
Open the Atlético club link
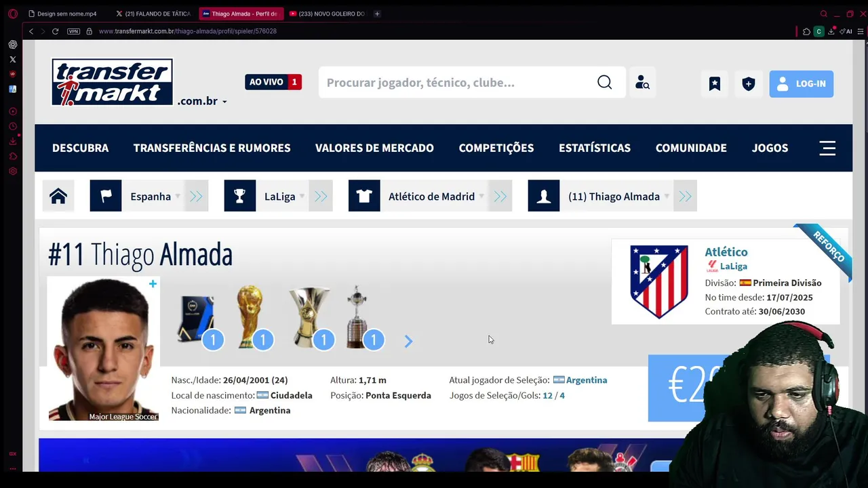(x=726, y=252)
